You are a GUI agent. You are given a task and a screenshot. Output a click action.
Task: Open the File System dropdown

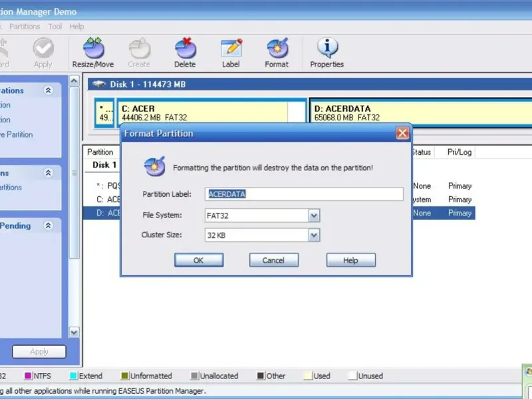click(x=314, y=215)
